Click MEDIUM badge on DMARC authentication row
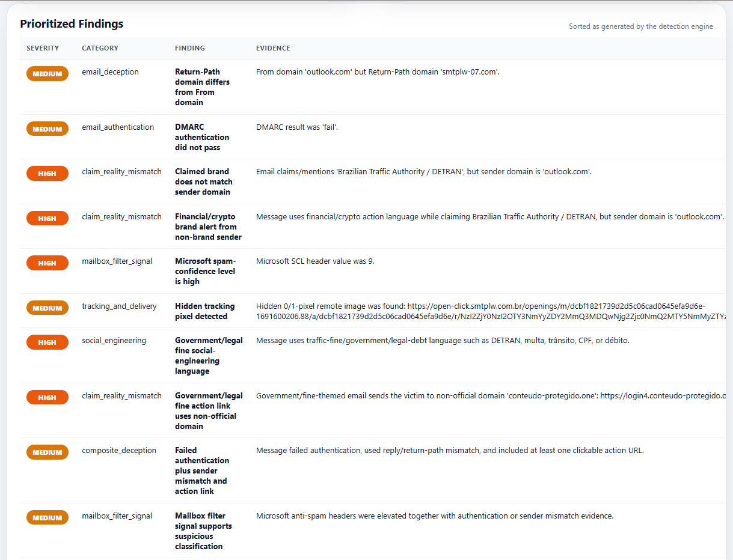 pos(48,129)
